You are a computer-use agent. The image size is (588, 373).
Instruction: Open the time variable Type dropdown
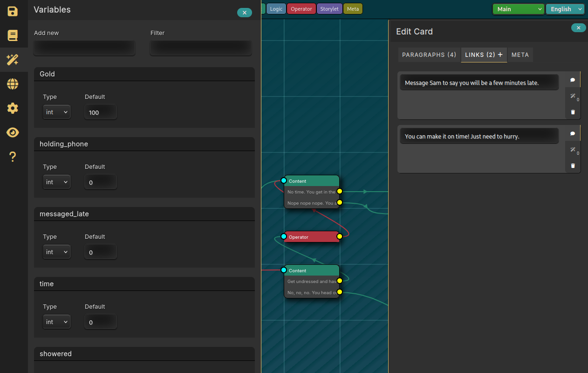pos(56,322)
